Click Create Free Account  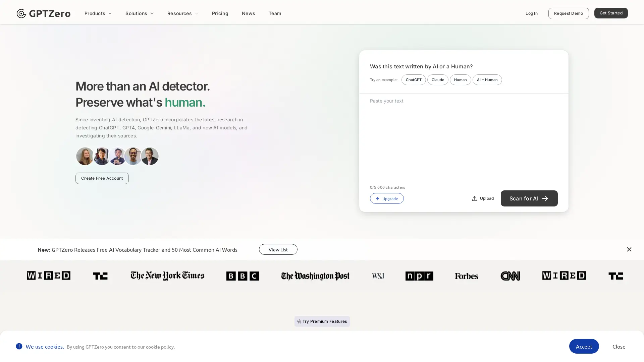coord(102,178)
